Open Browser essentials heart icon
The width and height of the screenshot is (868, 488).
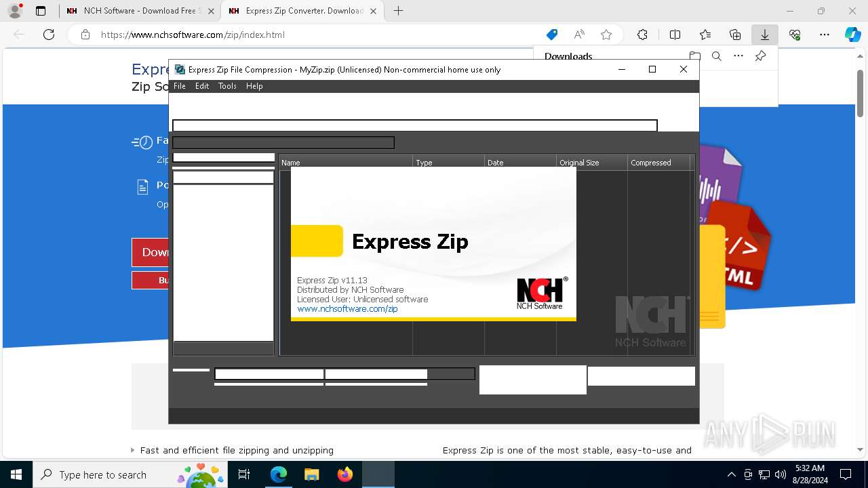coord(795,35)
